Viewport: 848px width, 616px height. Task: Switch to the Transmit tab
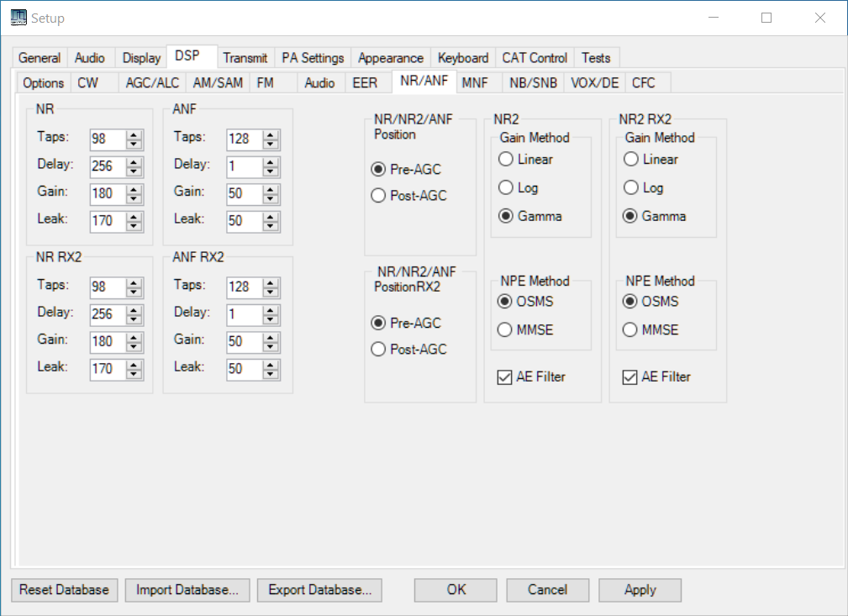pos(245,58)
